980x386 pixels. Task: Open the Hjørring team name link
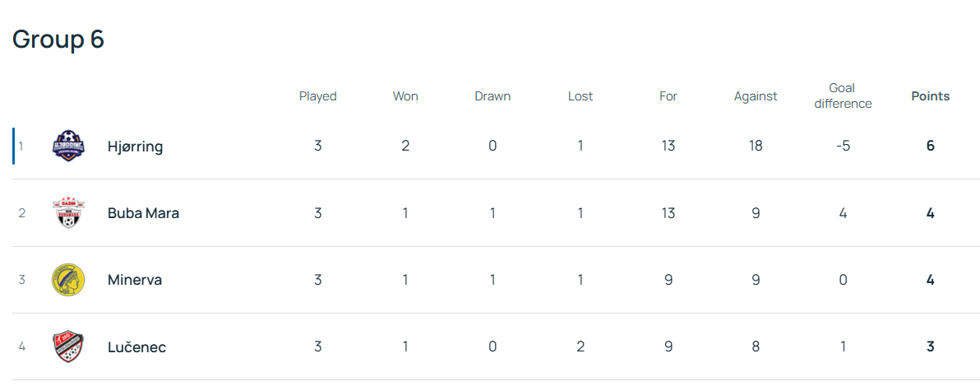(x=135, y=146)
